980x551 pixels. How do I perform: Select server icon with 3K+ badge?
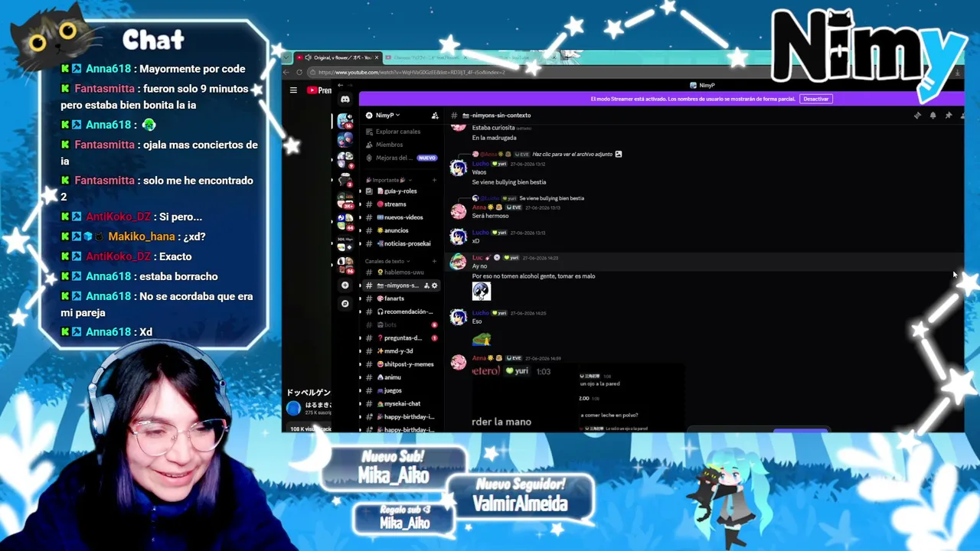click(345, 200)
